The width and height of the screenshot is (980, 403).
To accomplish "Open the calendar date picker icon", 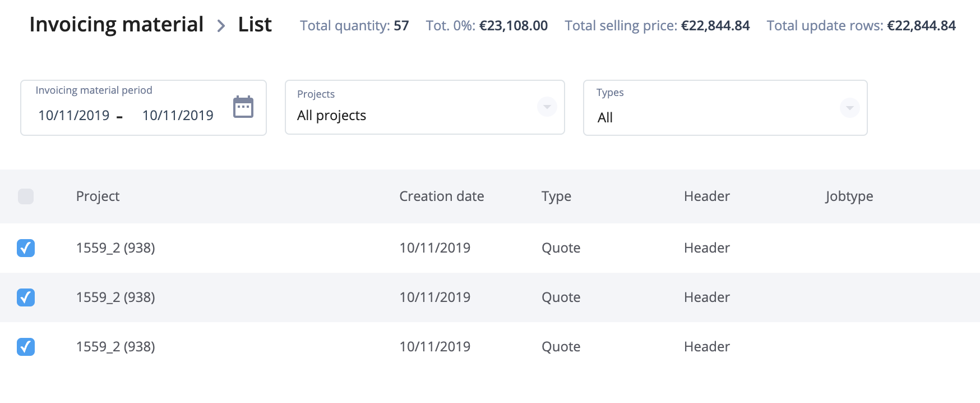I will pos(243,107).
